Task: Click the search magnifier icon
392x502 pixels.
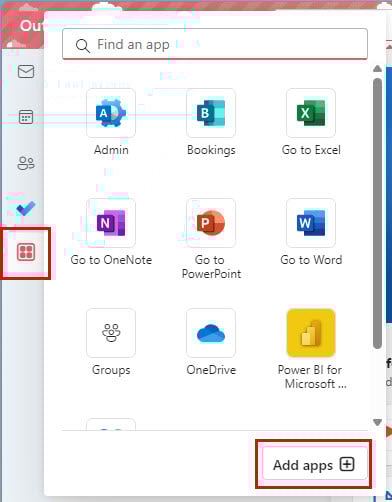Action: click(83, 45)
